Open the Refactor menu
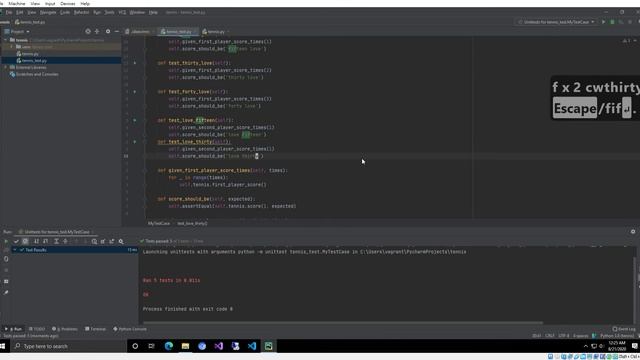Viewport: 640px width, 360px height. click(81, 12)
